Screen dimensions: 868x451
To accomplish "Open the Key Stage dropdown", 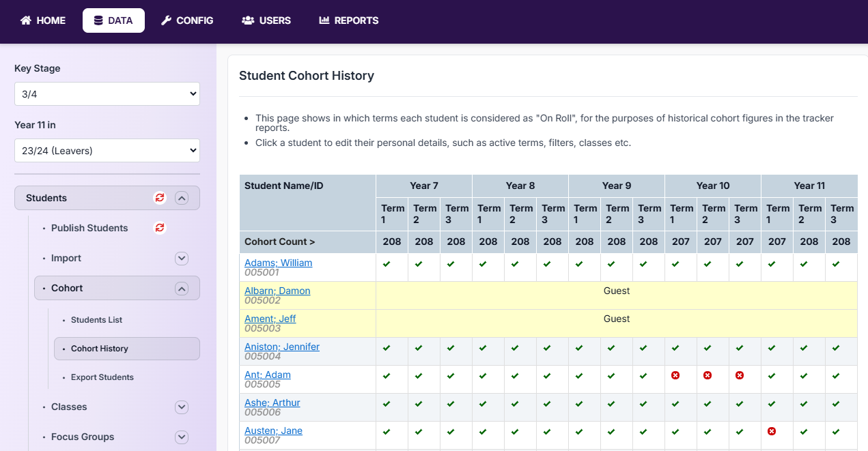I will click(x=107, y=94).
